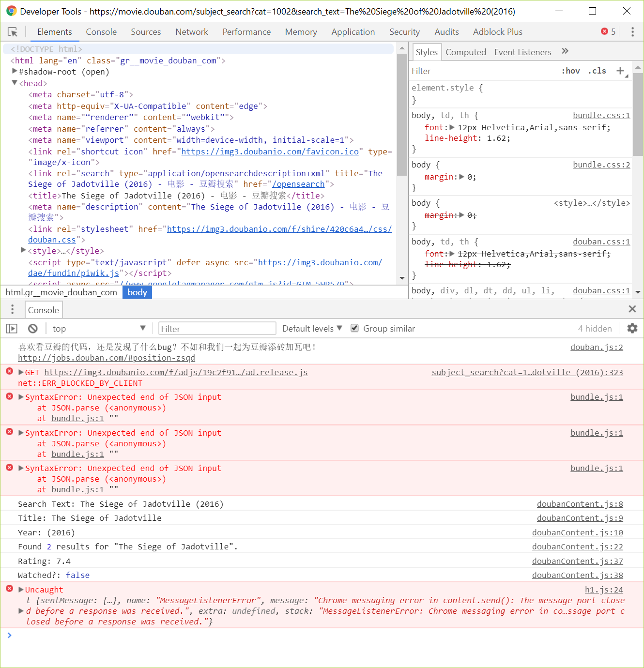Select the Computed styles tab
This screenshot has height=668, width=644.
[x=466, y=52]
